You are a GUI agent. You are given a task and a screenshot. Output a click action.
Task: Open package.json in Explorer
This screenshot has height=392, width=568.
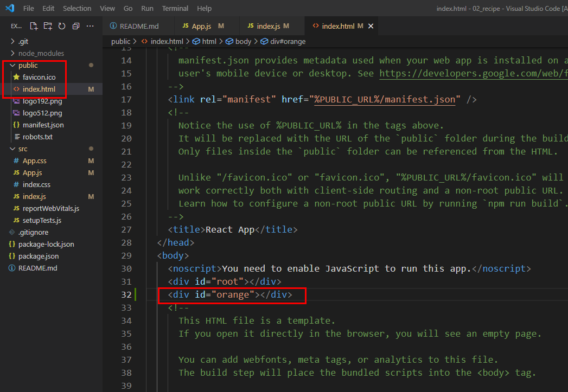pos(51,256)
